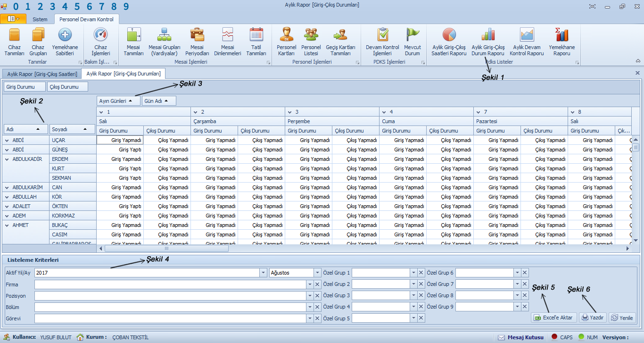This screenshot has height=343, width=644.
Task: Click inside the Özel Grup 9 field
Action: click(x=485, y=307)
